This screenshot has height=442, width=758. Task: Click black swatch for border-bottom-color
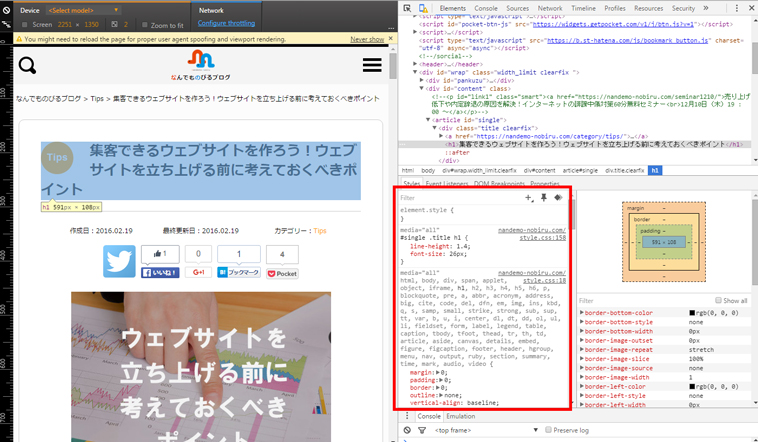(x=692, y=313)
